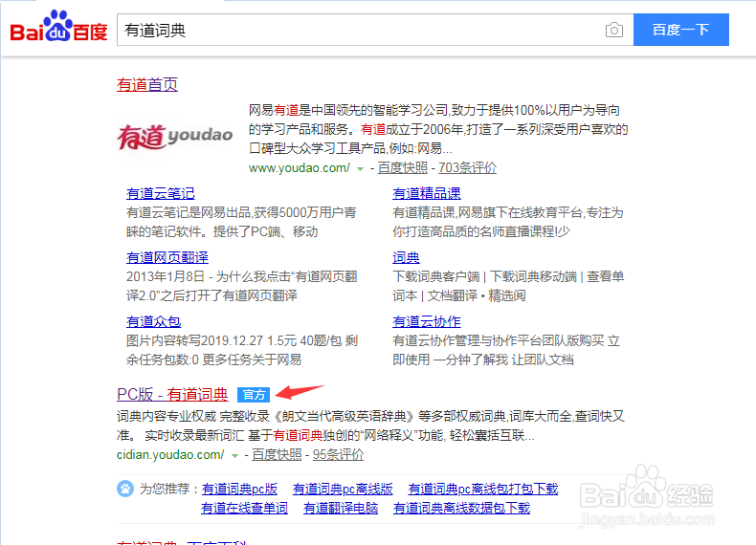Expand dropdown arrow beside www.youdao.com/
The width and height of the screenshot is (756, 545).
(360, 168)
